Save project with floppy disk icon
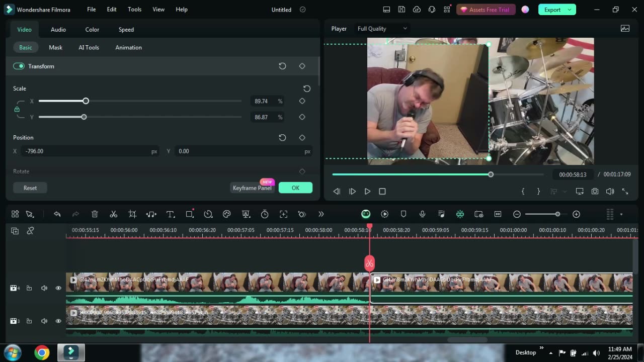This screenshot has height=362, width=644. tap(401, 10)
